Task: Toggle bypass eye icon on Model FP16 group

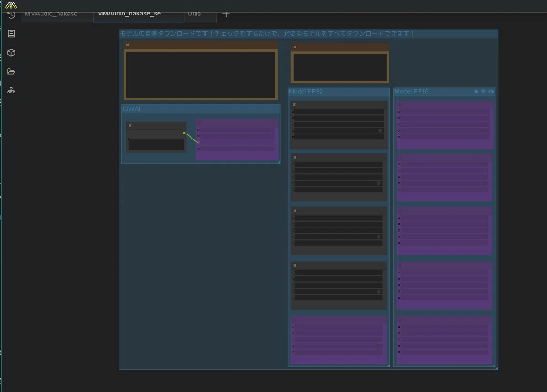Action: (x=484, y=92)
